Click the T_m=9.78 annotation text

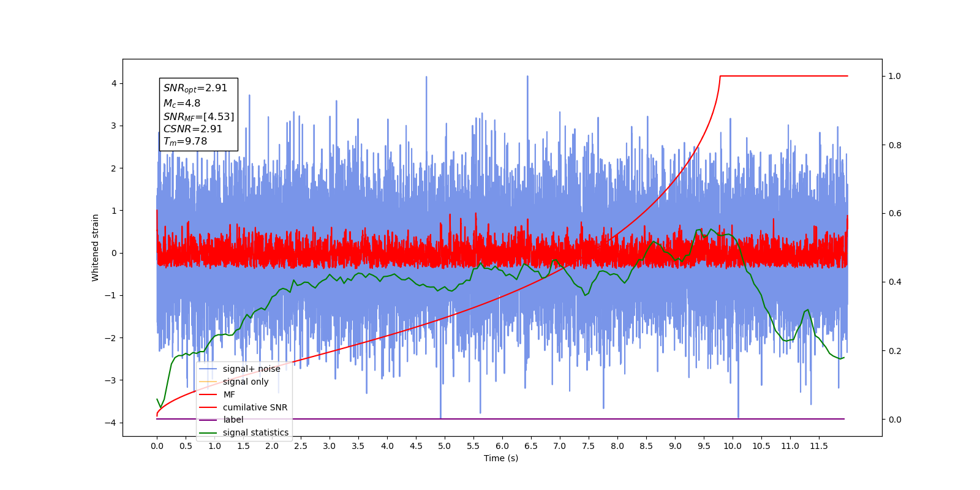point(185,141)
